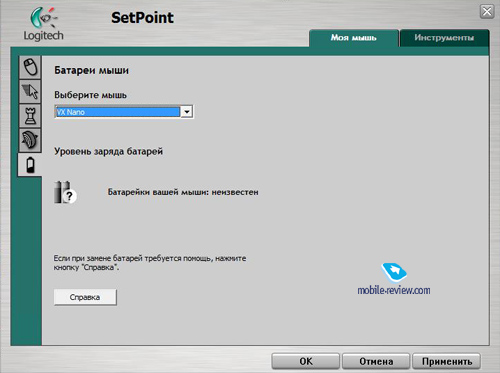
Task: Open the mouse buttons settings icon
Action: point(30,67)
